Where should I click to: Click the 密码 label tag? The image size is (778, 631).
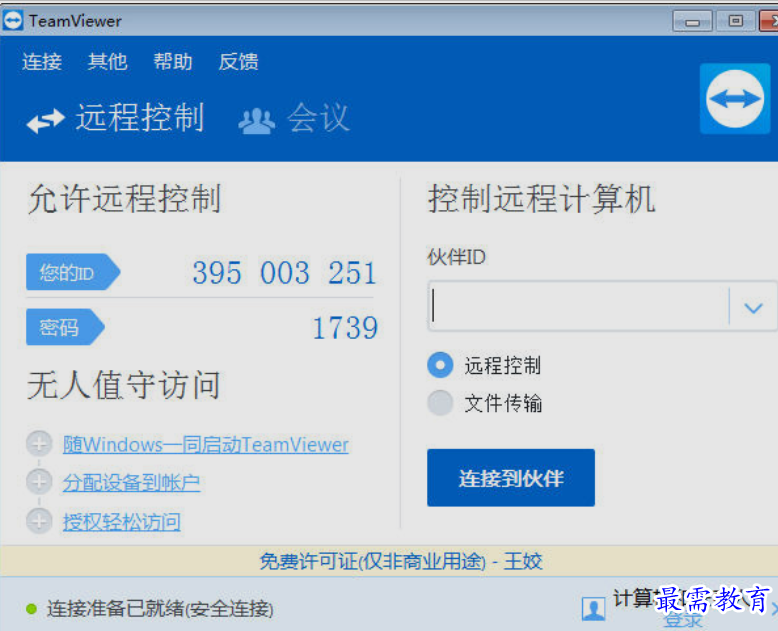65,327
